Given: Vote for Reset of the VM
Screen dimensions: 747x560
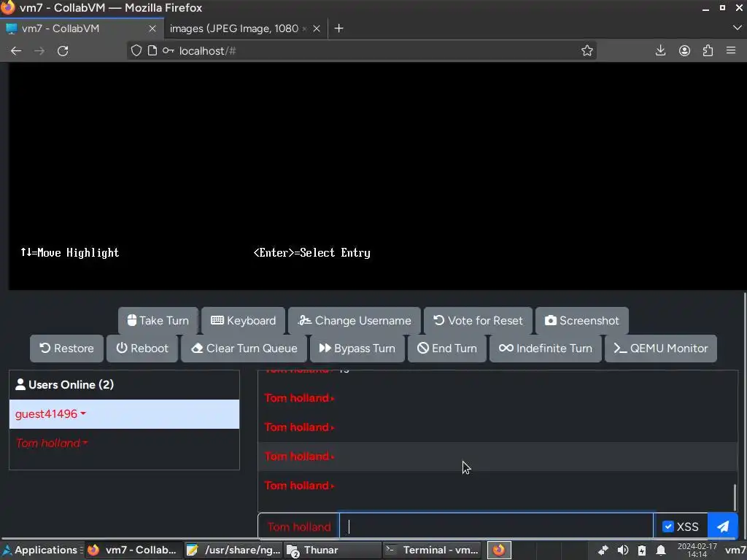Looking at the screenshot, I should click(x=478, y=321).
